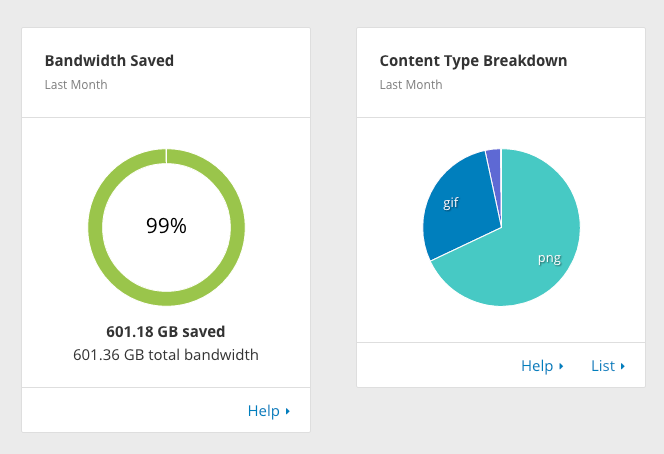Click the small purple pie chart slice
The height and width of the screenshot is (454, 664).
point(494,162)
